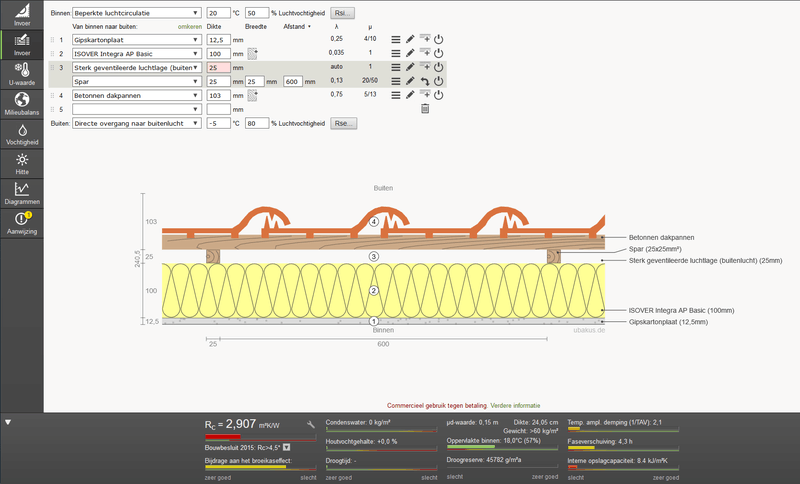
Task: Click the return arrow on Spar row
Action: [x=424, y=81]
